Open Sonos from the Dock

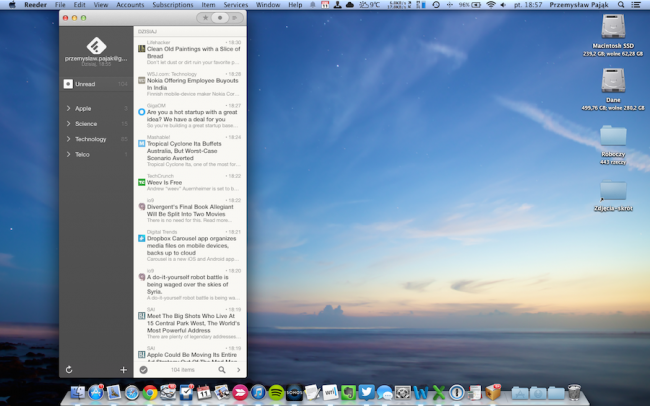click(294, 392)
